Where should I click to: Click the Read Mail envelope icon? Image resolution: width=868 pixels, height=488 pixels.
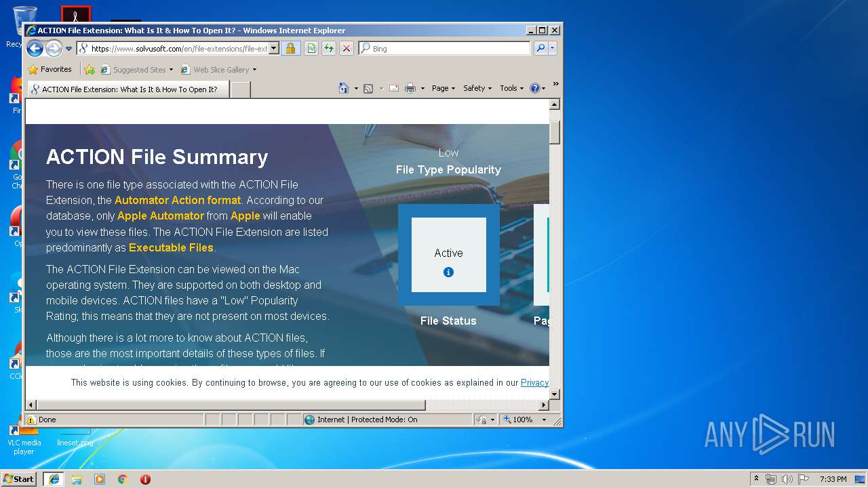pyautogui.click(x=393, y=88)
